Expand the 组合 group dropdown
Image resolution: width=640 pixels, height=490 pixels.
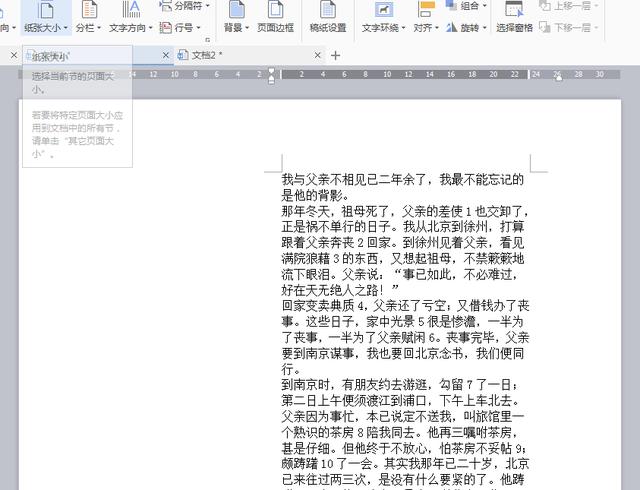tap(484, 6)
